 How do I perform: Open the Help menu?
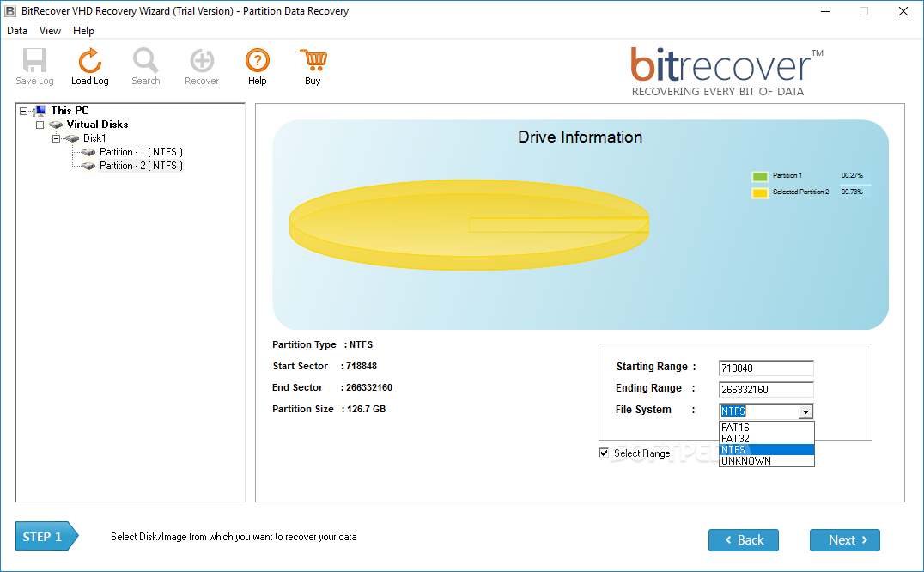83,31
